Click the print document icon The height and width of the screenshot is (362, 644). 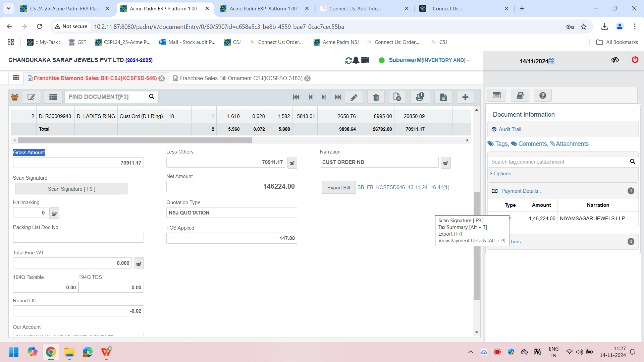[420, 98]
